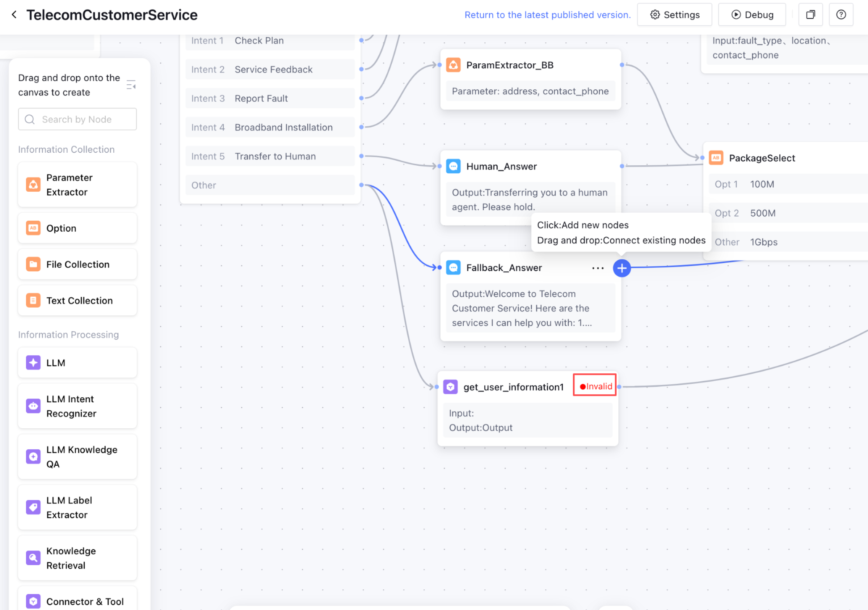Open the Settings button
The width and height of the screenshot is (868, 610).
674,15
